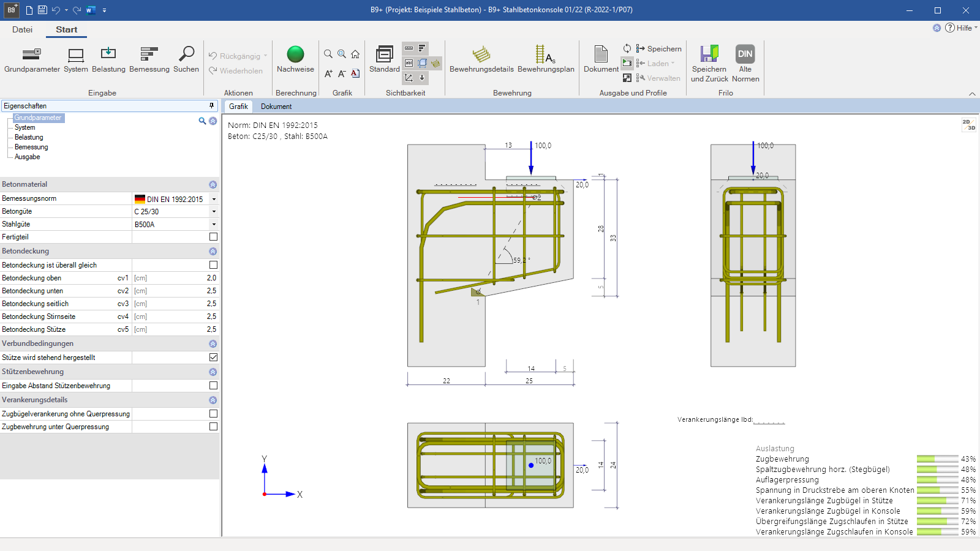980x551 pixels.
Task: Select Bemessung in properties tree
Action: (x=31, y=147)
